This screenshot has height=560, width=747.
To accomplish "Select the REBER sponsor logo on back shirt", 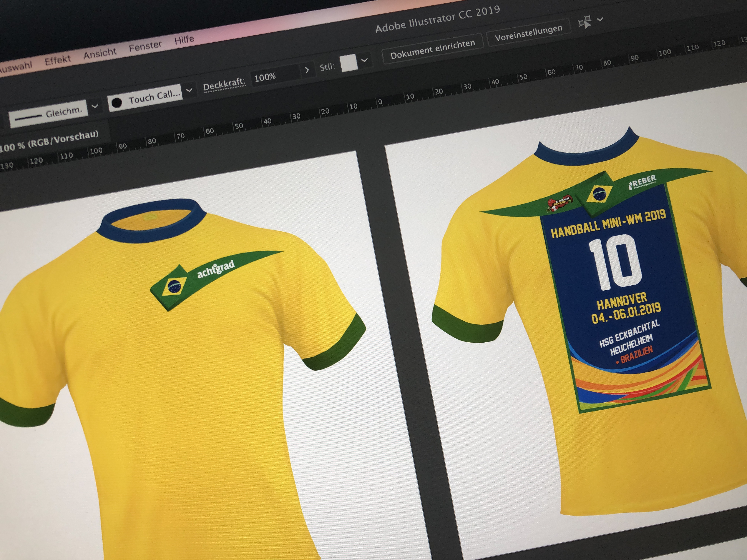I will pos(642,182).
